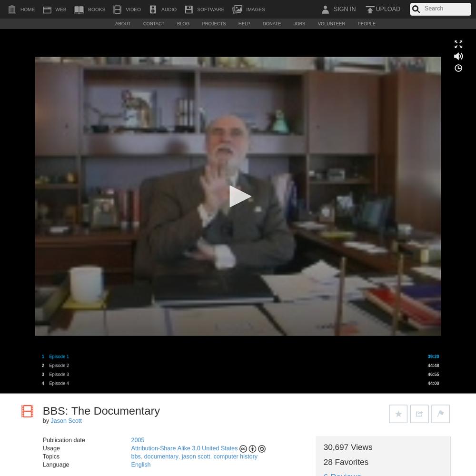Open the WEB menu label
The width and height of the screenshot is (476, 476).
(x=61, y=10)
